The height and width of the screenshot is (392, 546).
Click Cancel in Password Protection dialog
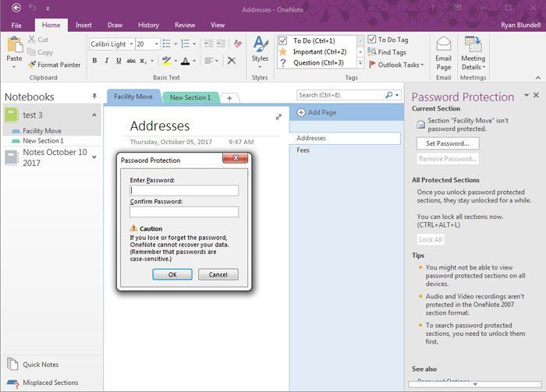tap(218, 274)
